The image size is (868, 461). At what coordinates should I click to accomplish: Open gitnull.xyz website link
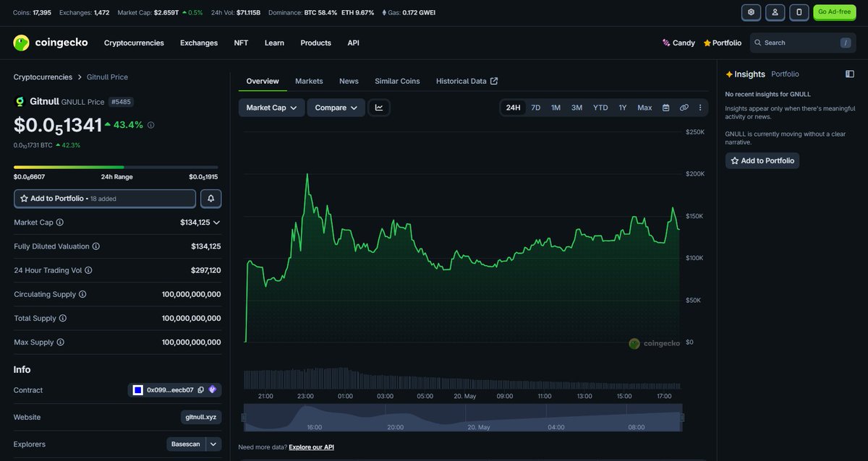[201, 417]
